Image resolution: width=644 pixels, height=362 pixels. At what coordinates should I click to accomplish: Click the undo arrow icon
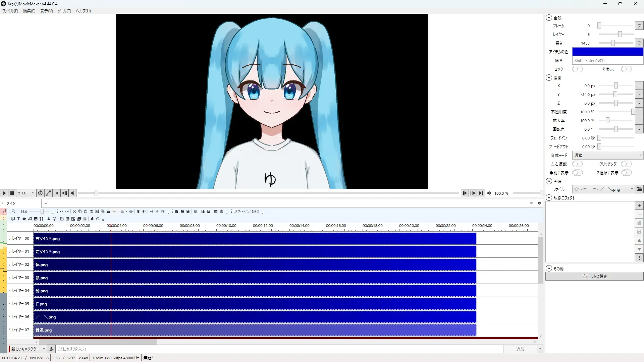(x=61, y=212)
